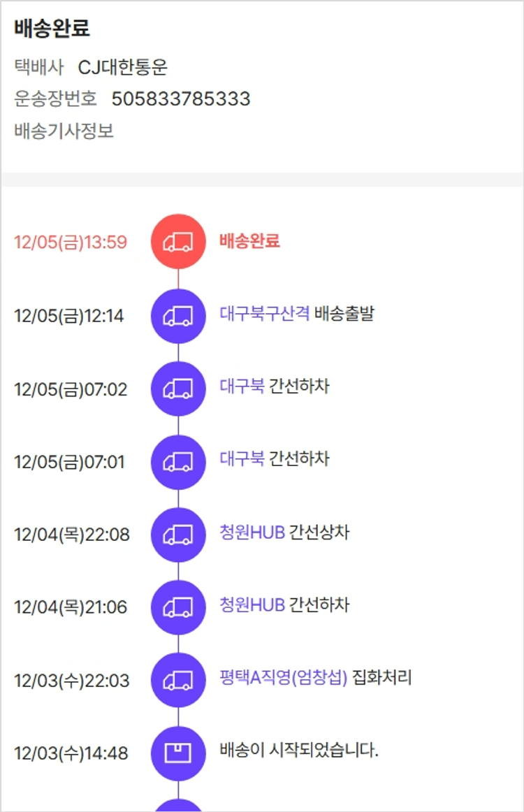This screenshot has width=524, height=812.
Task: Click the 배송기사정보 label
Action: (x=64, y=131)
